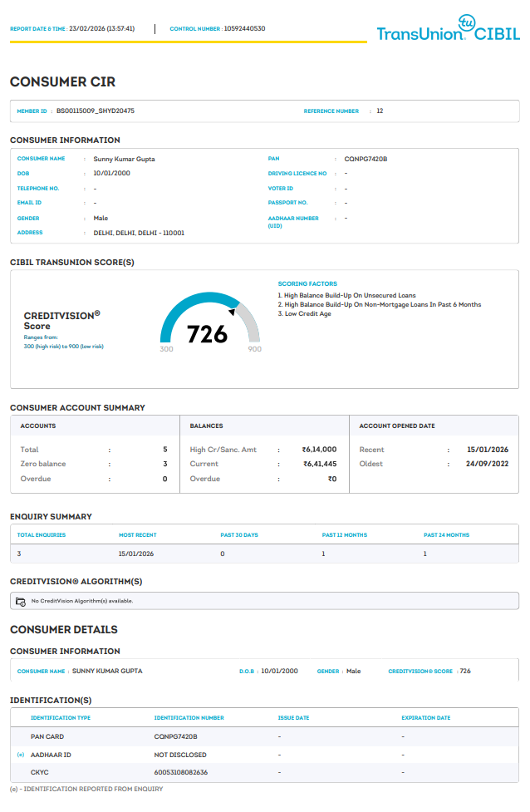Click IDENTIFICATION TYPE column header
This screenshot has width=530, height=812.
61,718
